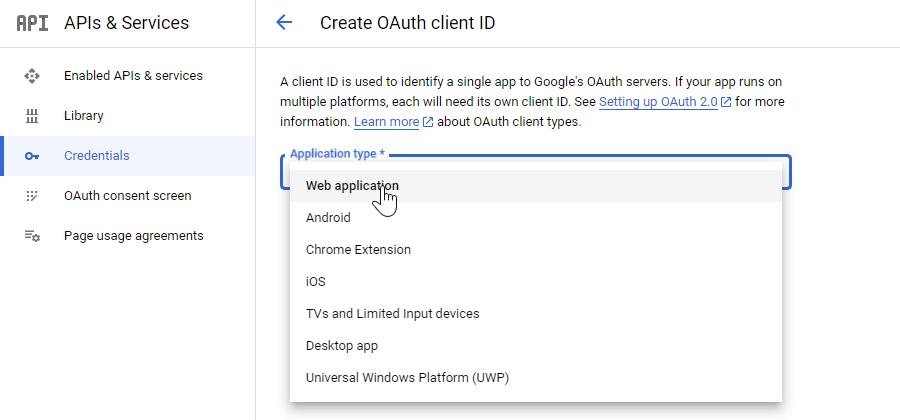Choose Android application type

coord(536,218)
